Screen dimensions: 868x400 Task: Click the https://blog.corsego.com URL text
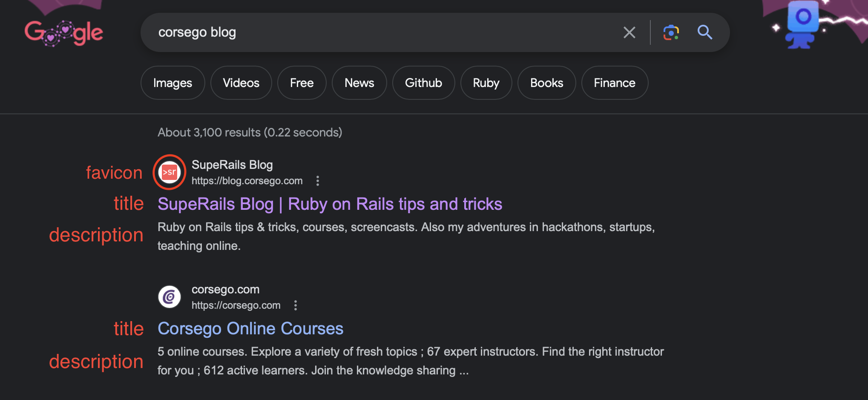coord(247,181)
